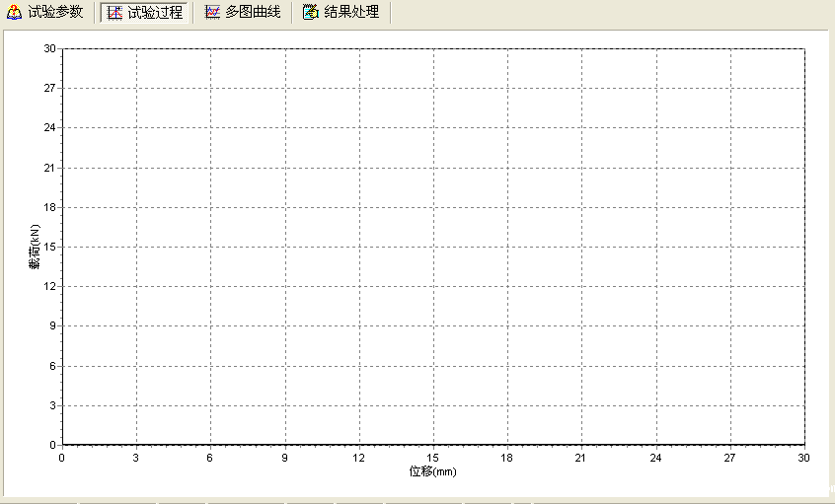Click the 位移(mm) X-axis title
835x504 pixels.
(x=433, y=471)
